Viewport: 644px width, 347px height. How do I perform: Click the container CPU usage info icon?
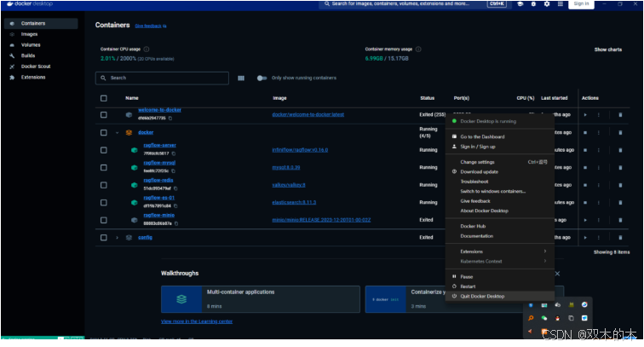pyautogui.click(x=147, y=49)
